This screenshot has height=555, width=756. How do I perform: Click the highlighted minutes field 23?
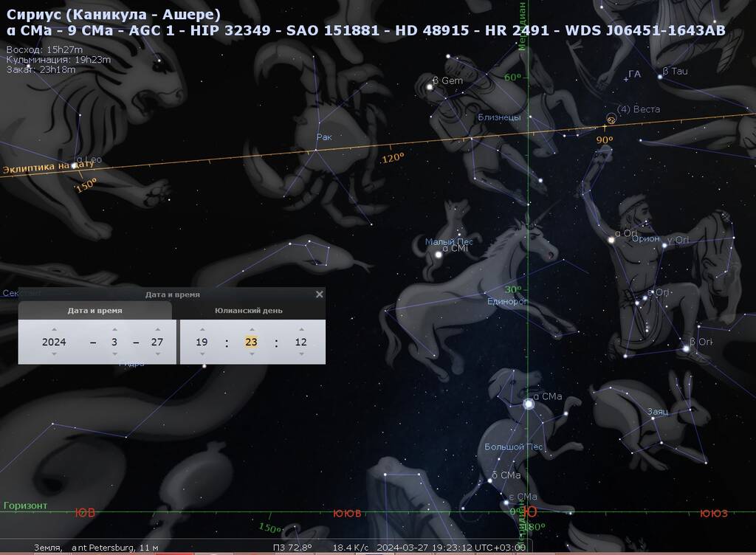point(251,342)
